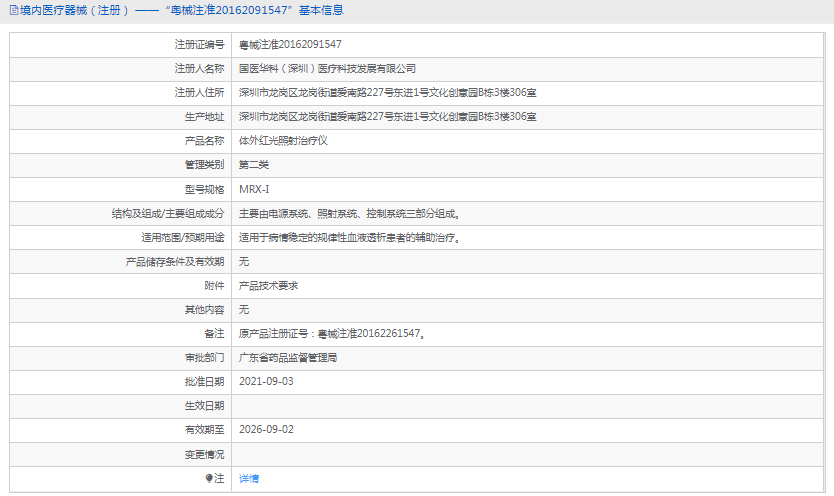
Task: Click the 注册人住所 label
Action: pos(199,93)
